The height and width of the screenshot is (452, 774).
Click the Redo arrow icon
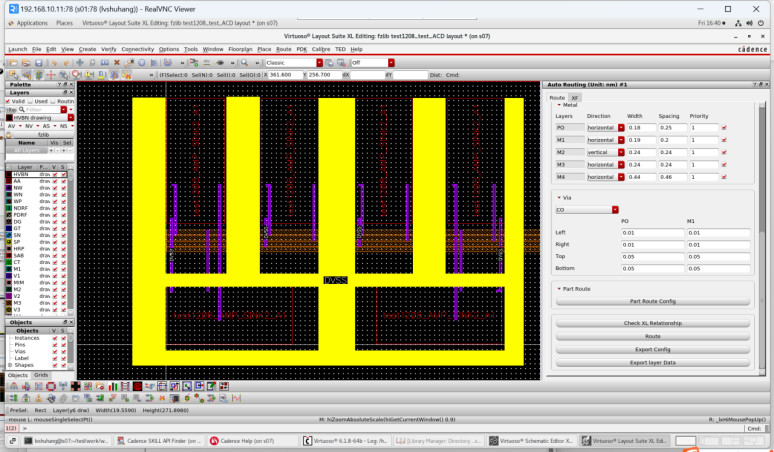(66, 63)
